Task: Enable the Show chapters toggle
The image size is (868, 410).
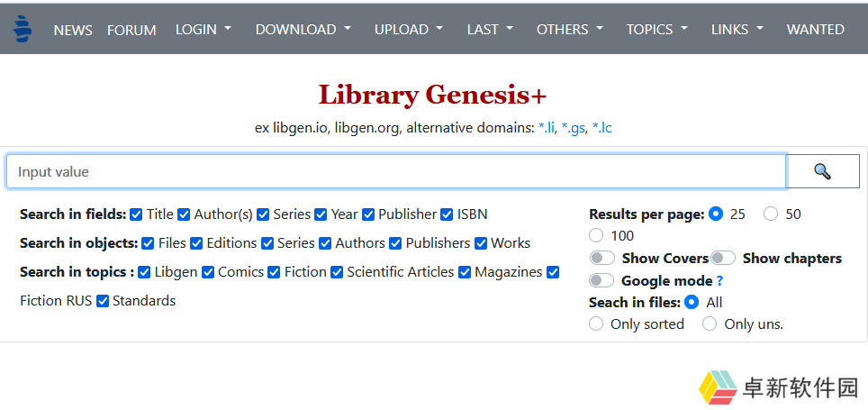Action: [x=723, y=259]
